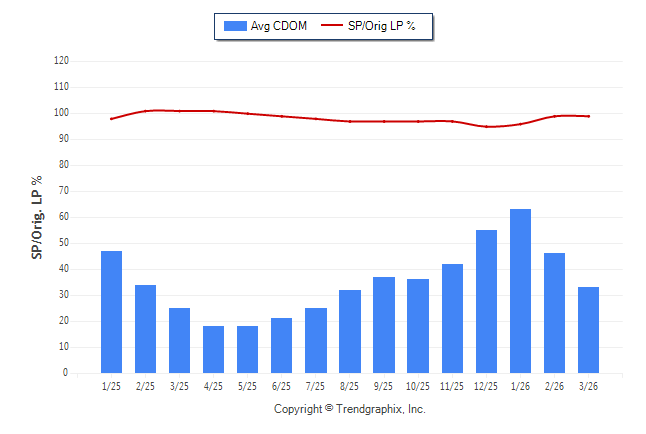Viewport: 646px width, 434px height.
Task: Click the blue Avg CDOM legend swatch
Action: [235, 26]
